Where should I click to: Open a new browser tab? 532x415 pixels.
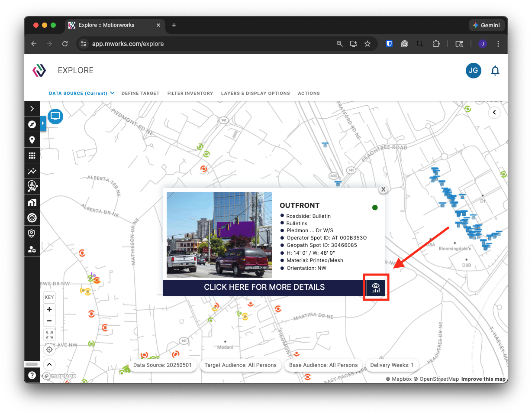click(x=174, y=25)
